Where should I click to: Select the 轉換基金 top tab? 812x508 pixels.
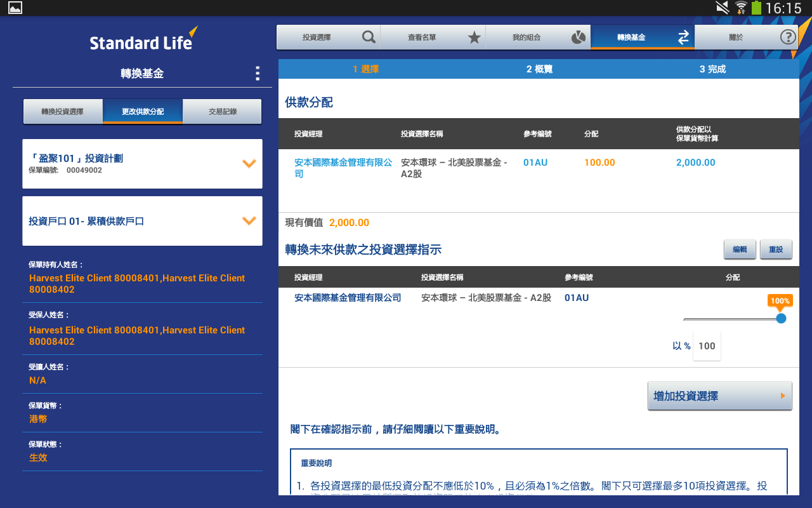643,37
